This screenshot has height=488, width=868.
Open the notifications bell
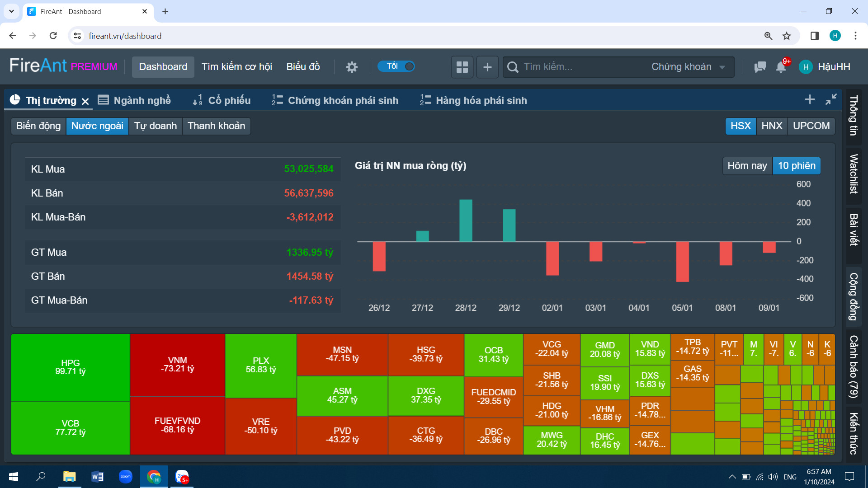point(781,67)
